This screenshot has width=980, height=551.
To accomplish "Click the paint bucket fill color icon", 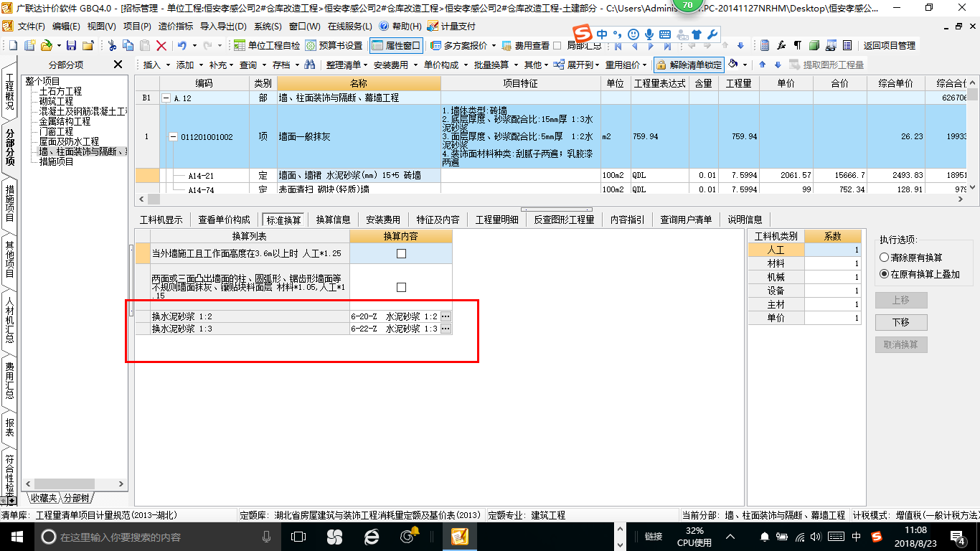I will coord(733,65).
